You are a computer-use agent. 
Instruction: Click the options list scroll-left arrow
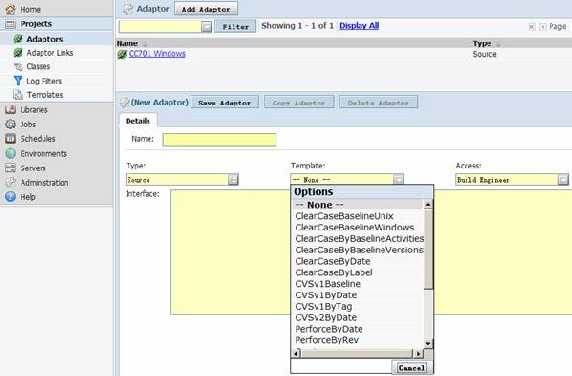297,353
